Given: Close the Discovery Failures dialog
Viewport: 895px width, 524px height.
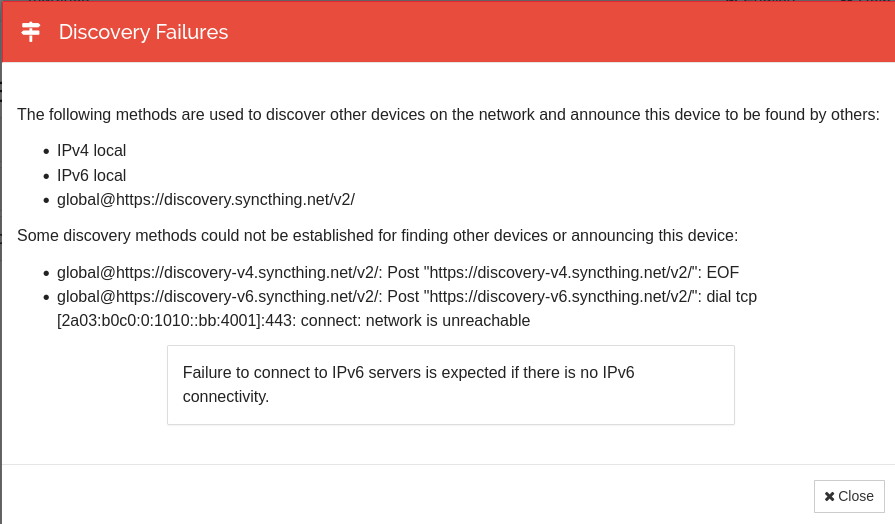Looking at the screenshot, I should [849, 496].
